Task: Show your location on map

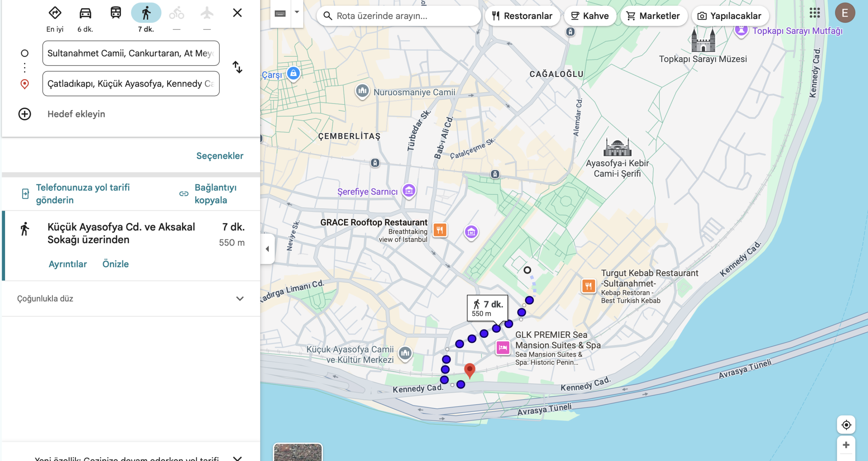Action: (x=846, y=425)
